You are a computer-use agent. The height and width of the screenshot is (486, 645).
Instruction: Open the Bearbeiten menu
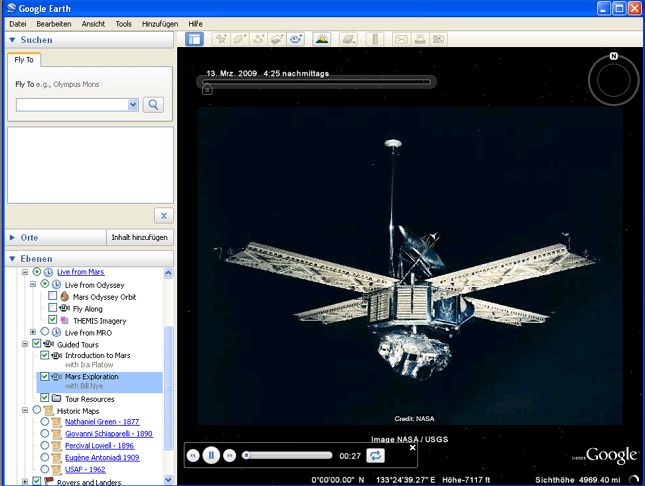pyautogui.click(x=54, y=24)
